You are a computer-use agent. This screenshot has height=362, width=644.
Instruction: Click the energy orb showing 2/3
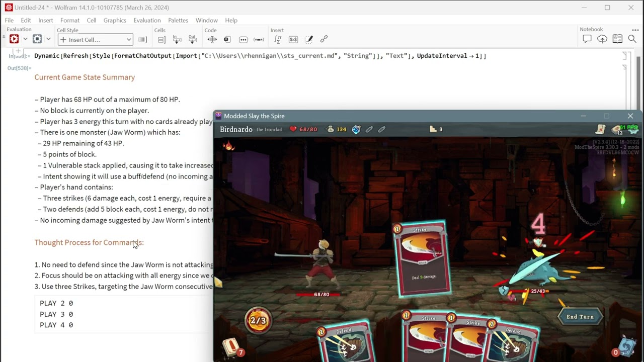[258, 320]
